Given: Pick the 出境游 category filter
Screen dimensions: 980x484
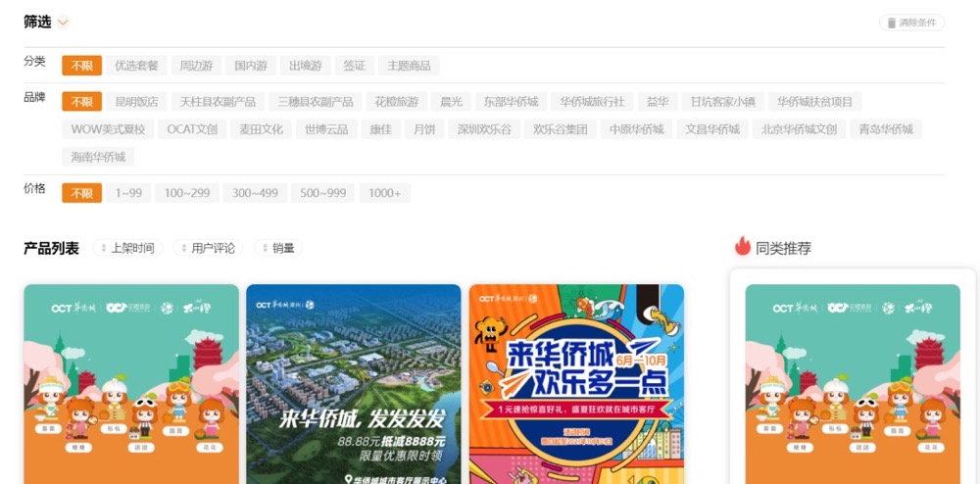Looking at the screenshot, I should pos(305,66).
